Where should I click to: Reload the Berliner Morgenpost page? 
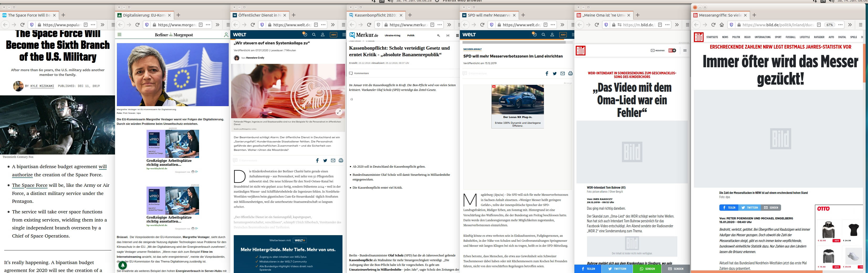click(x=137, y=25)
